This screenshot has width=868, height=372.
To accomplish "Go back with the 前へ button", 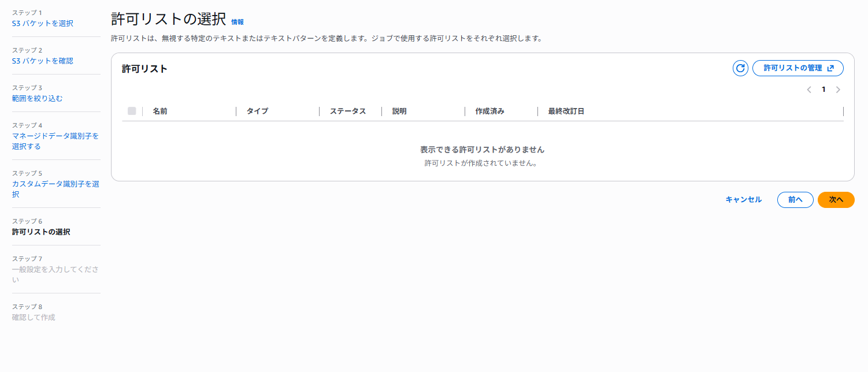I will click(795, 200).
